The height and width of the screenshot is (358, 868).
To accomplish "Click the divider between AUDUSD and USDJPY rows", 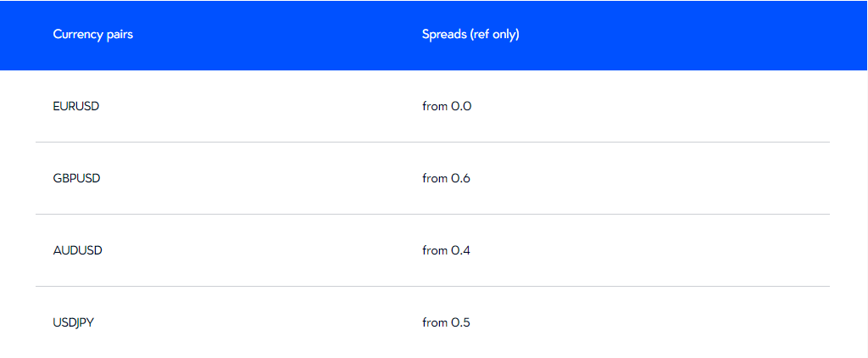I will pyautogui.click(x=432, y=287).
